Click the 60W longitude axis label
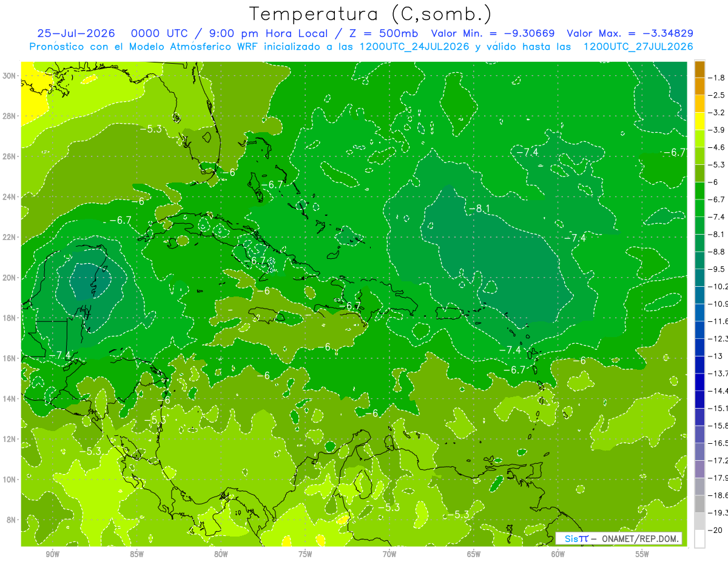 [x=558, y=554]
